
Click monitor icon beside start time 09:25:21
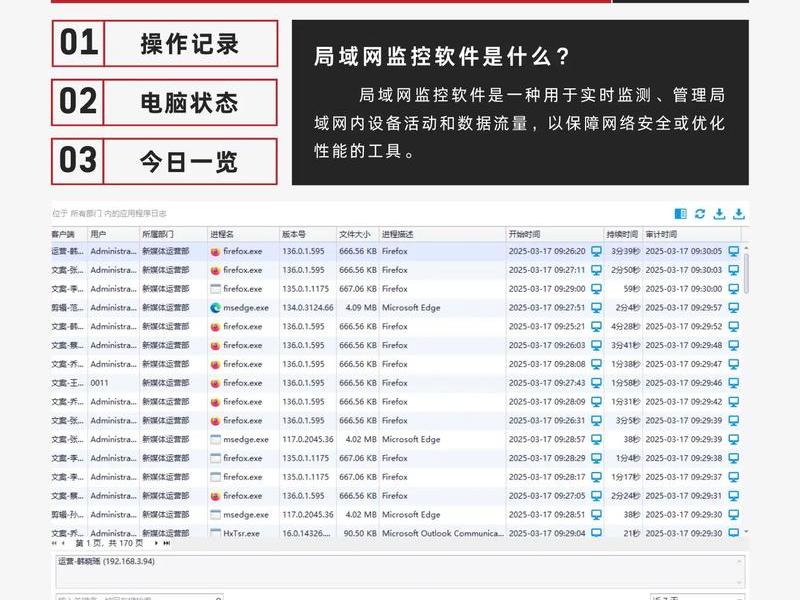coord(596,327)
